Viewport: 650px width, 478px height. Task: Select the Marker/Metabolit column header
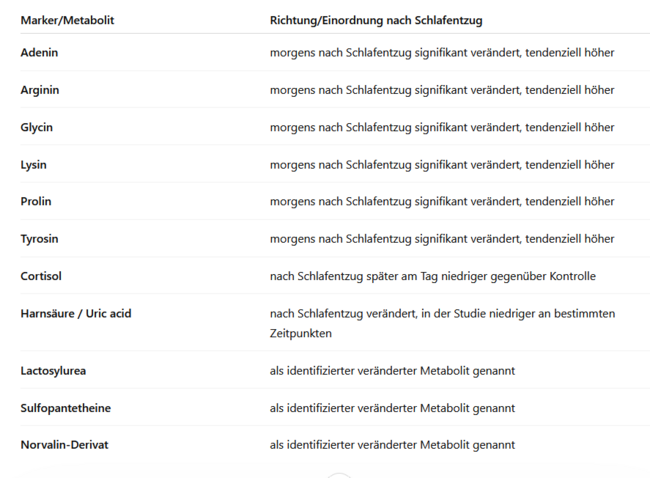click(67, 20)
